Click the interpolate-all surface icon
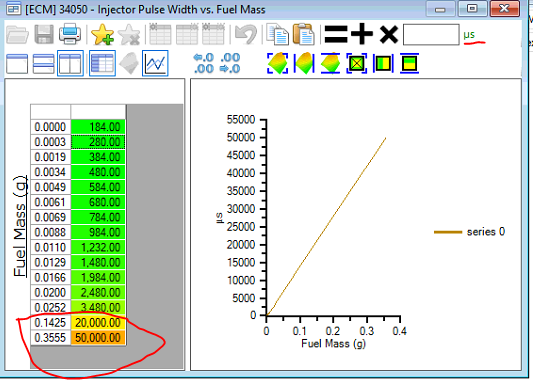This screenshot has height=384, width=533. pyautogui.click(x=277, y=63)
